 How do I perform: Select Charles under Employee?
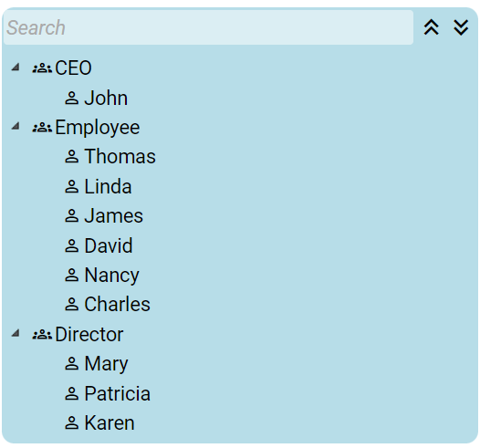(x=117, y=304)
